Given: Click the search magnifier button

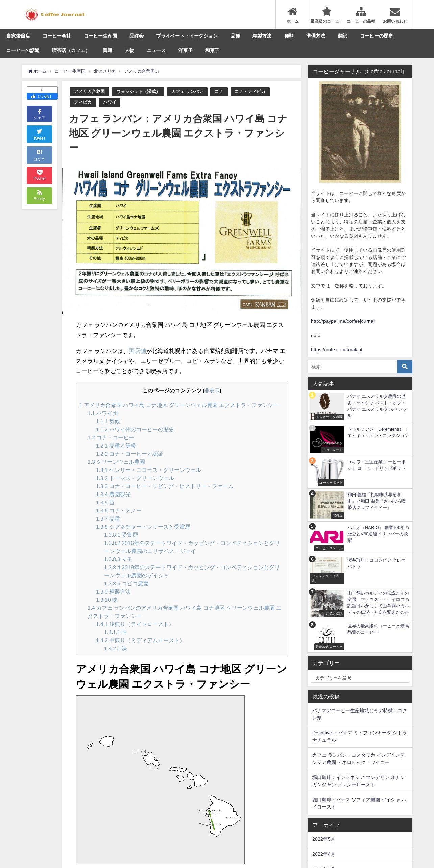Looking at the screenshot, I should [405, 367].
